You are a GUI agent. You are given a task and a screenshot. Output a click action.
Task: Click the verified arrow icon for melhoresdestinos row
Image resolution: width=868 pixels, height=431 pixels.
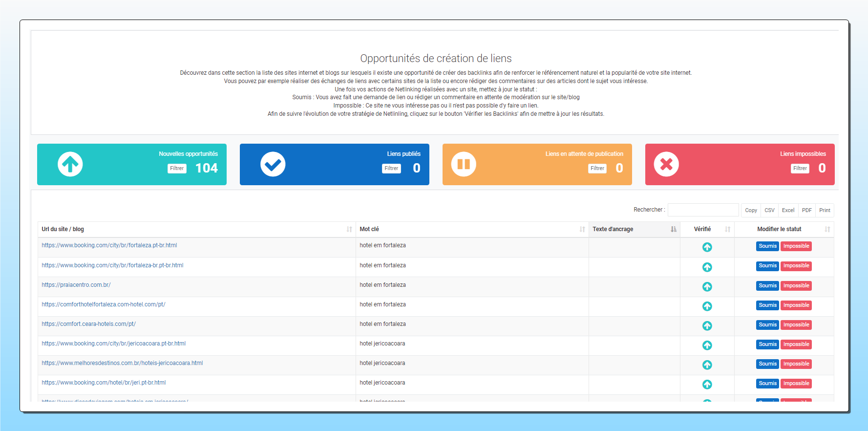coord(707,365)
